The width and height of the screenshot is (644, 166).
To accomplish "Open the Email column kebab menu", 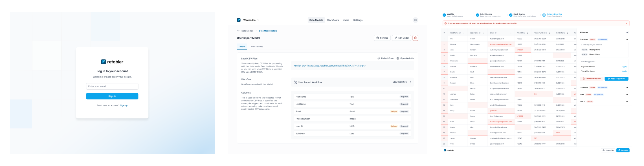I will 511,33.
